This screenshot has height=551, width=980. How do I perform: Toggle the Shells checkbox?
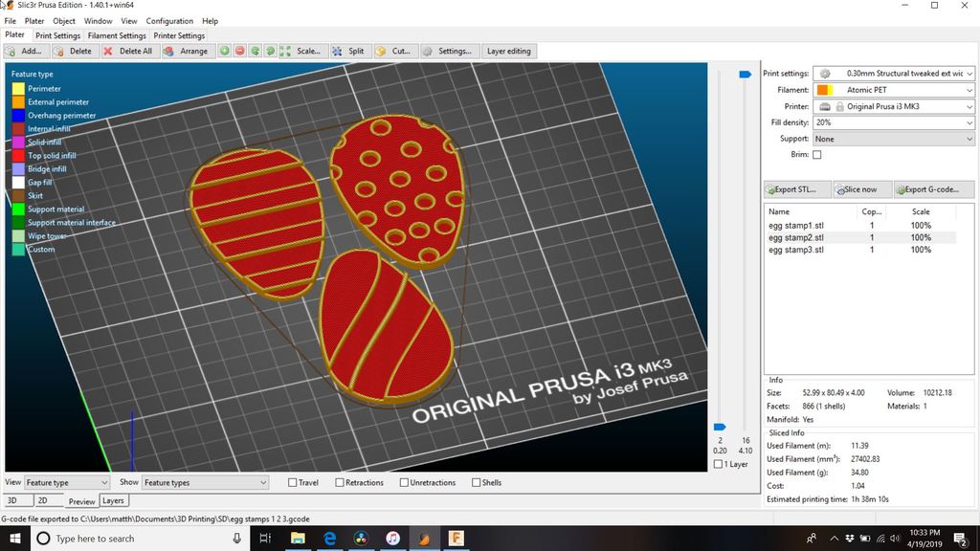point(476,482)
